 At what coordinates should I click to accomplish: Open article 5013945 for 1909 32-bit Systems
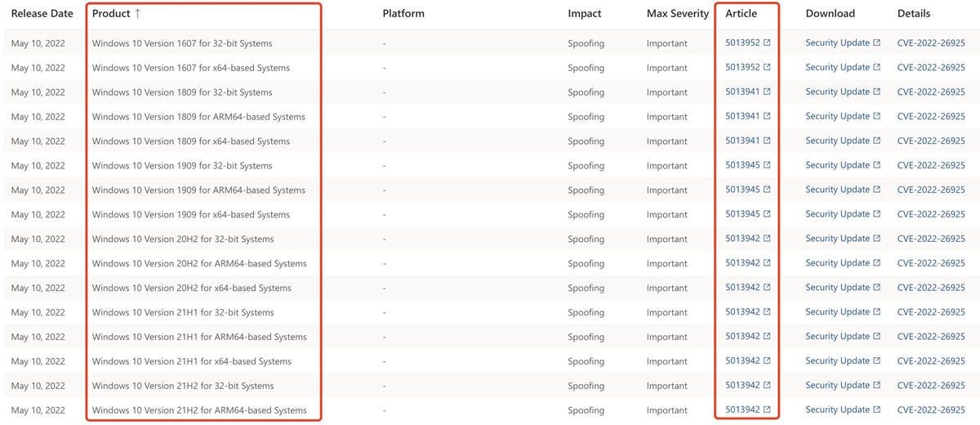tap(742, 165)
